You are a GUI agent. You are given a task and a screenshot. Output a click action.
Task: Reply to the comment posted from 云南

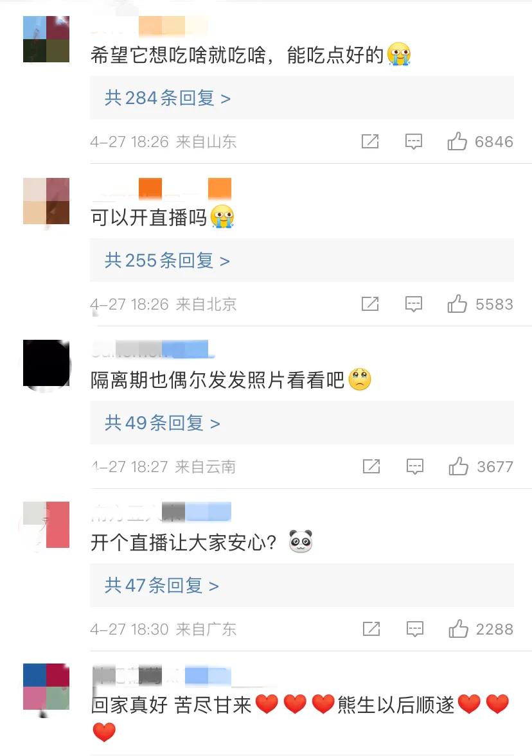tap(415, 467)
